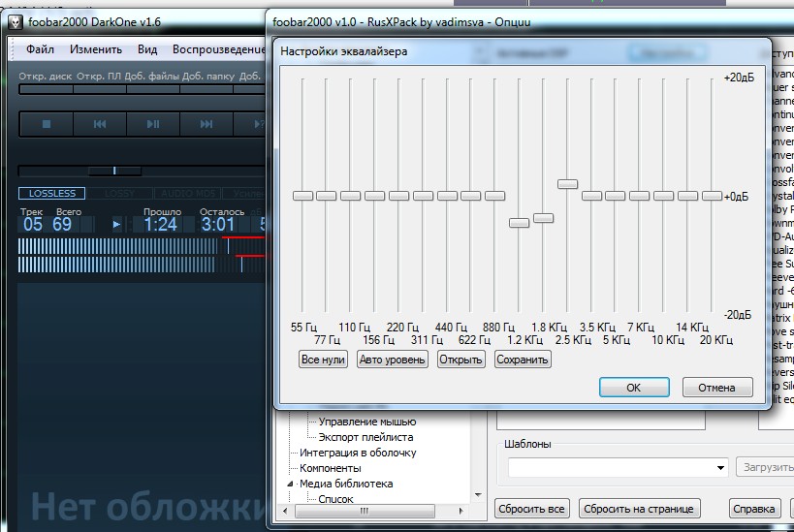This screenshot has height=532, width=794.
Task: Click the options tree scrollbar right arrow
Action: (461, 511)
